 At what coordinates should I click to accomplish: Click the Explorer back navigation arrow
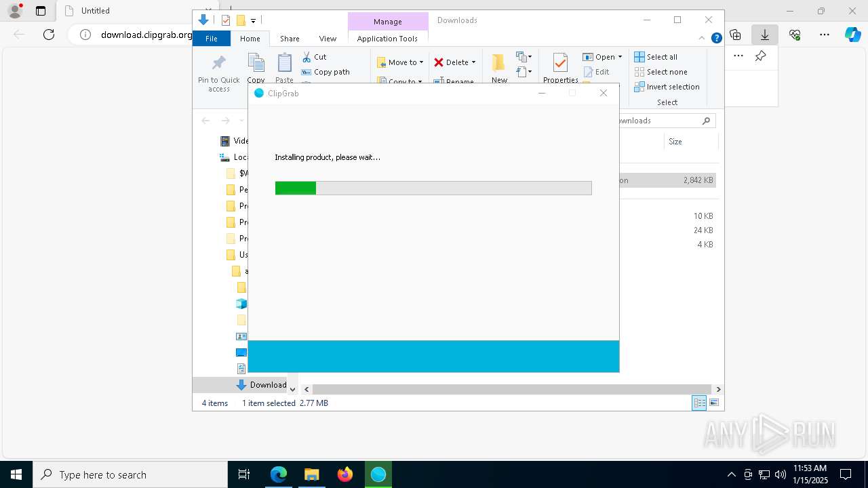pos(205,121)
